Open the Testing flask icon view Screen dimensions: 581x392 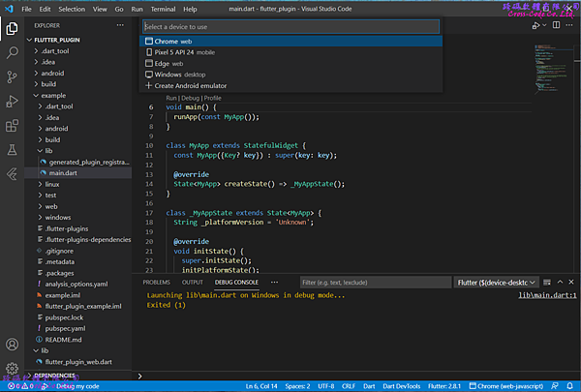coord(12,150)
